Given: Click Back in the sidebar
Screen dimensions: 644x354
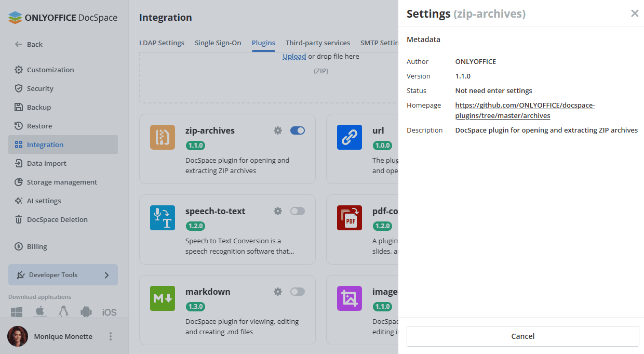Looking at the screenshot, I should pos(35,44).
